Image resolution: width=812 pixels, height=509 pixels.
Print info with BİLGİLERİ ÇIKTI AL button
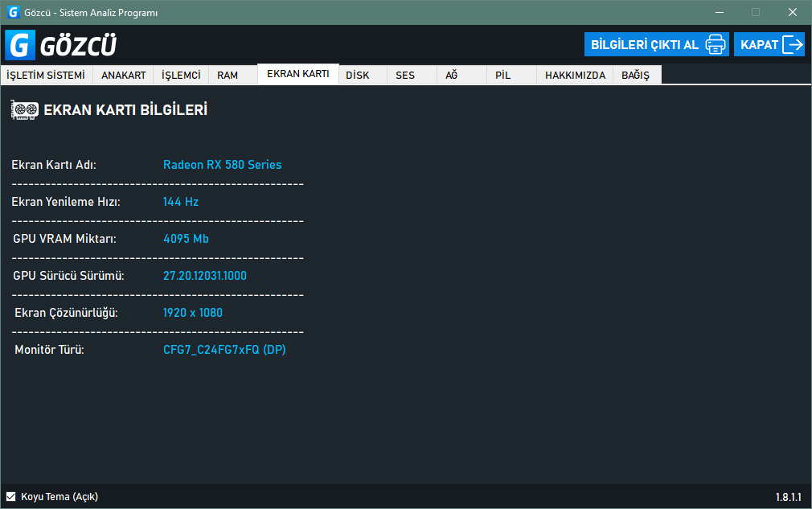point(656,44)
